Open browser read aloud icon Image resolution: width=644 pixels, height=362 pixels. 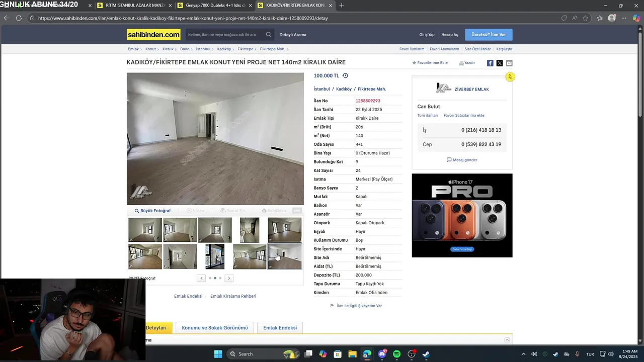575,18
